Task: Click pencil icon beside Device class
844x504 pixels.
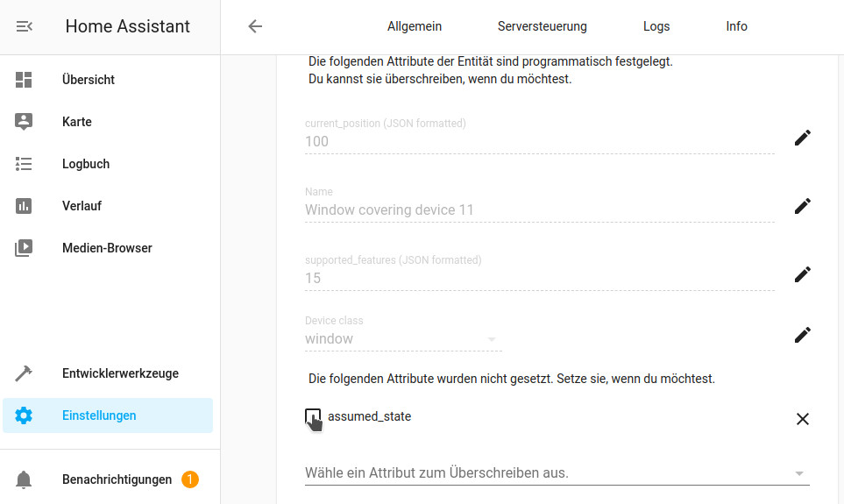Action: pos(802,335)
